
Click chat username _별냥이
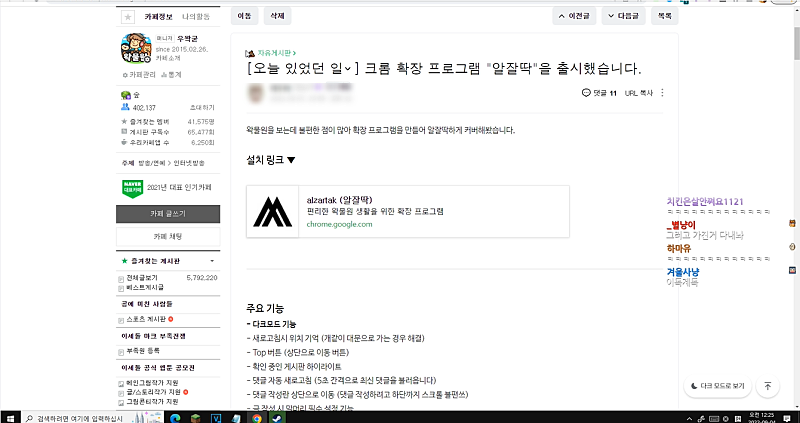click(x=681, y=225)
